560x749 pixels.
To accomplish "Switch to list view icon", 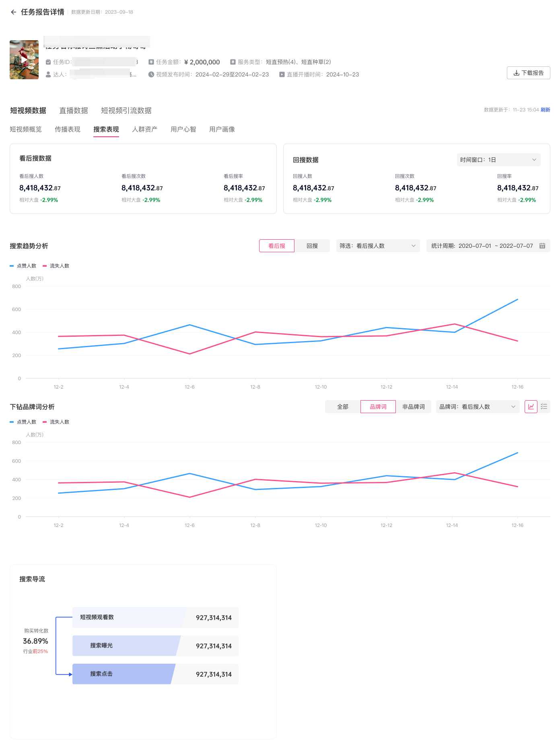I will (544, 407).
